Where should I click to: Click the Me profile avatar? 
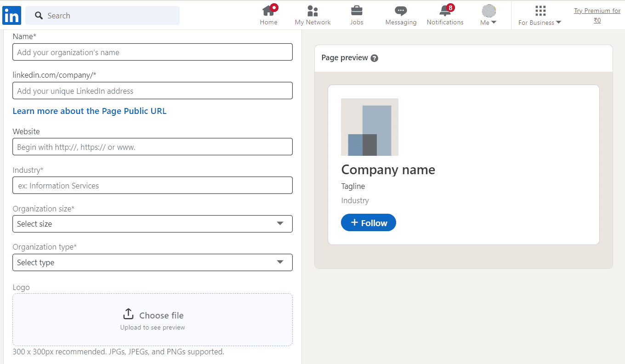[489, 11]
